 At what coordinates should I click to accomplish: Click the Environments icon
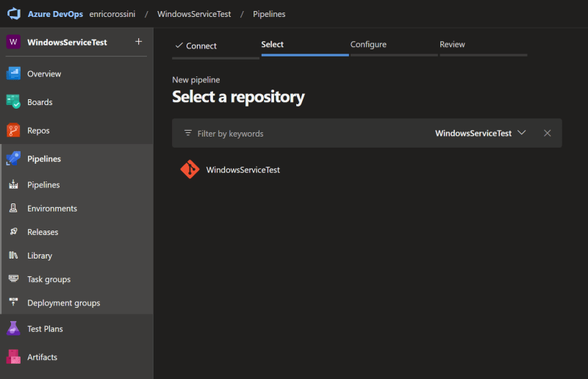pyautogui.click(x=13, y=208)
